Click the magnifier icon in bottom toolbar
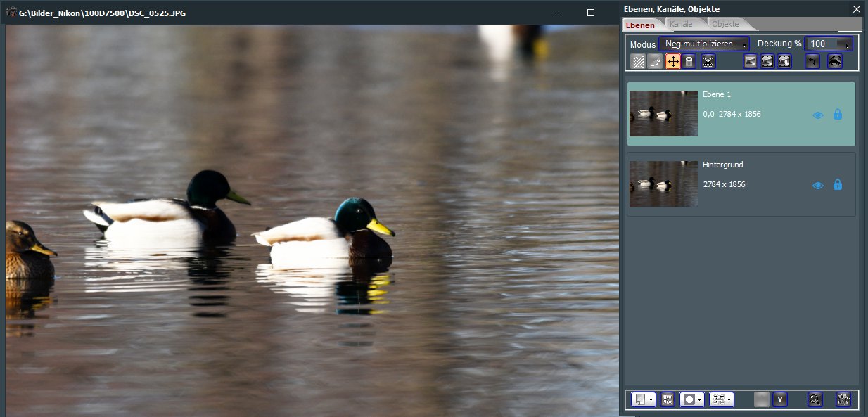This screenshot has width=868, height=417. pyautogui.click(x=815, y=399)
